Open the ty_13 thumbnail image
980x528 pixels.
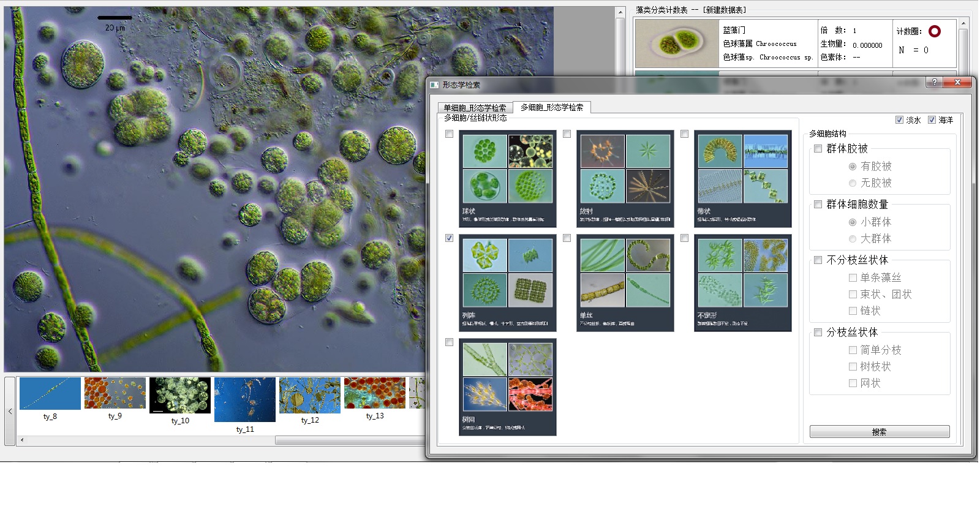(x=375, y=393)
